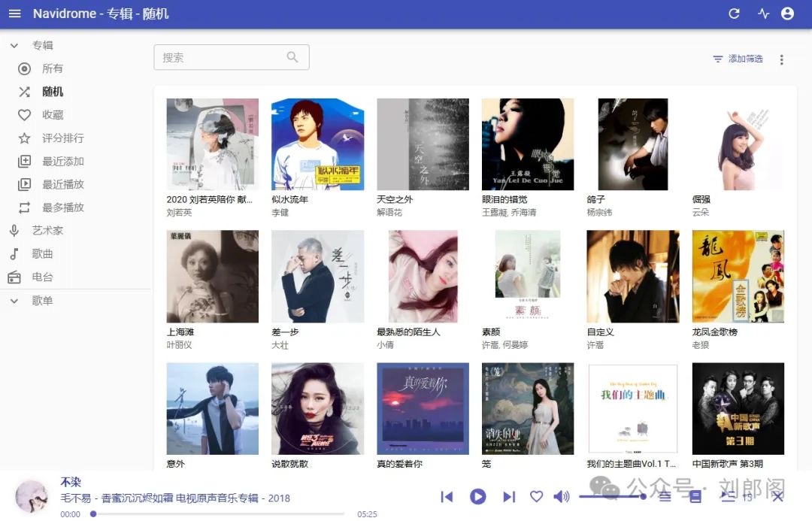
Task: Click the song playback progress bar
Action: pyautogui.click(x=218, y=514)
